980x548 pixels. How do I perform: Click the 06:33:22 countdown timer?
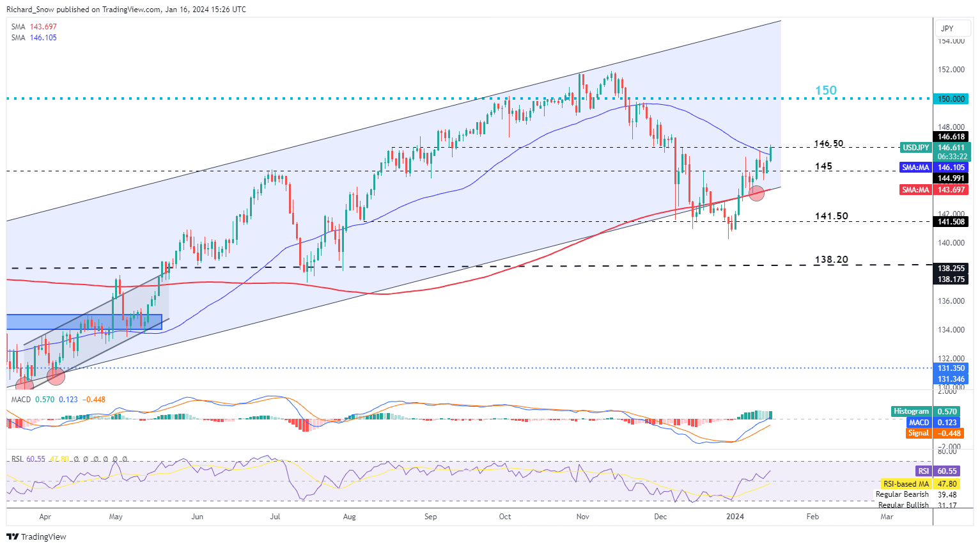tap(951, 157)
